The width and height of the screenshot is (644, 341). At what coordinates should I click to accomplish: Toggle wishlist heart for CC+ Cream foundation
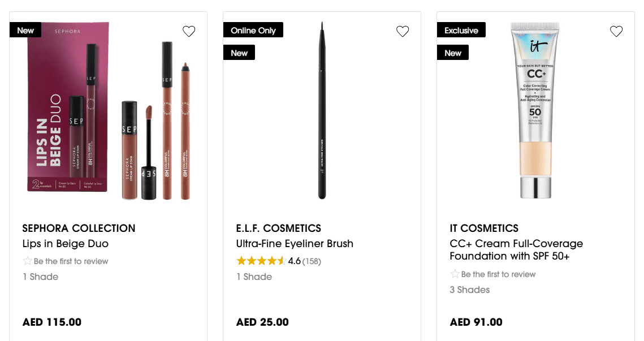click(616, 32)
